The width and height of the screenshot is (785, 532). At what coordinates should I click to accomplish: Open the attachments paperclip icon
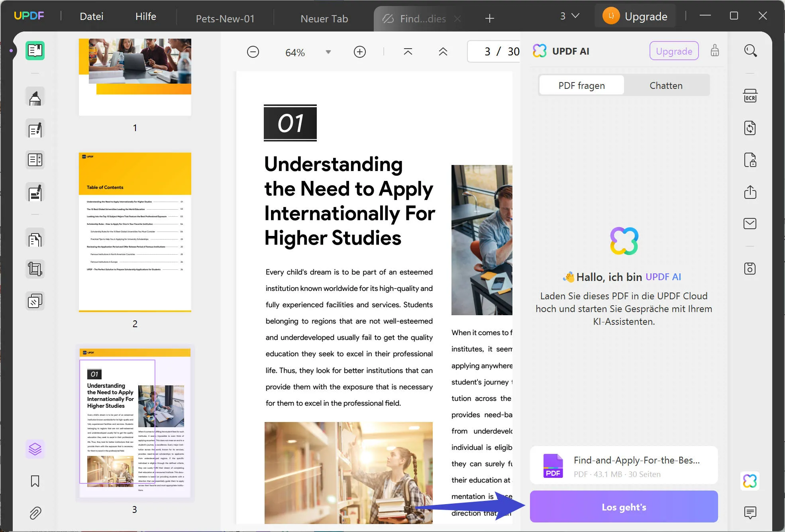(x=35, y=513)
